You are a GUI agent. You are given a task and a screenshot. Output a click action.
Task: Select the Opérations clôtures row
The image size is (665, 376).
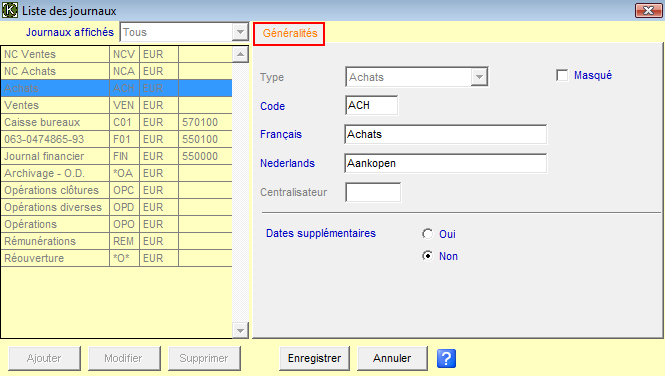[116, 190]
